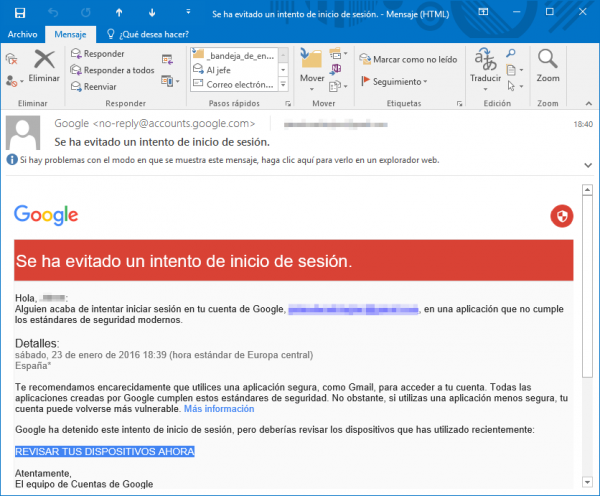Go to previous item with up arrow
This screenshot has height=496, width=600.
coord(119,13)
